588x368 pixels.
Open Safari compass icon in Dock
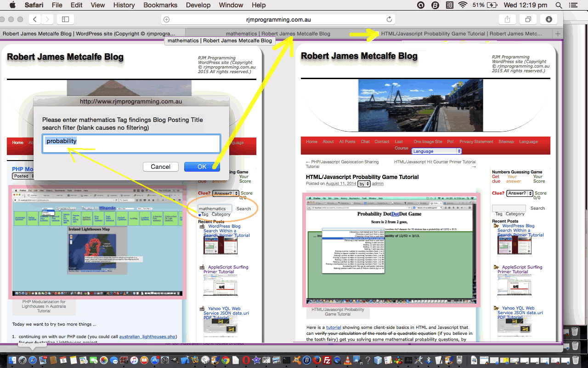(33, 360)
